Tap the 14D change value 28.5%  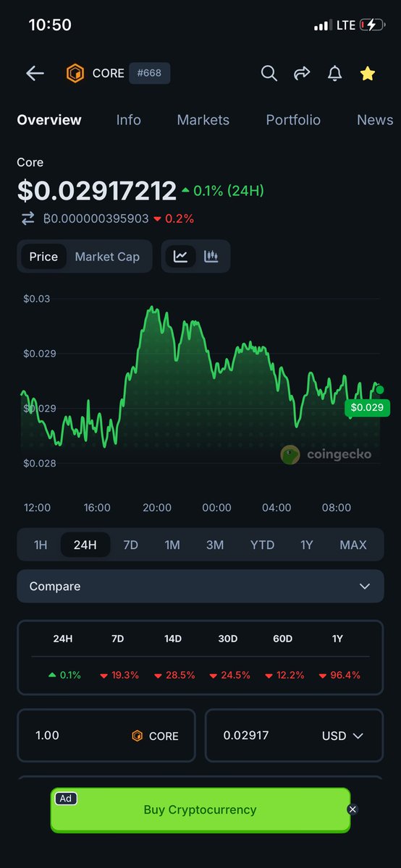click(174, 675)
